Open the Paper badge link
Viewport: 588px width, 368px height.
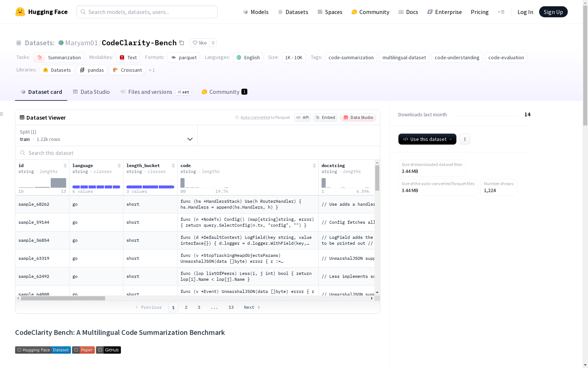pyautogui.click(x=83, y=350)
